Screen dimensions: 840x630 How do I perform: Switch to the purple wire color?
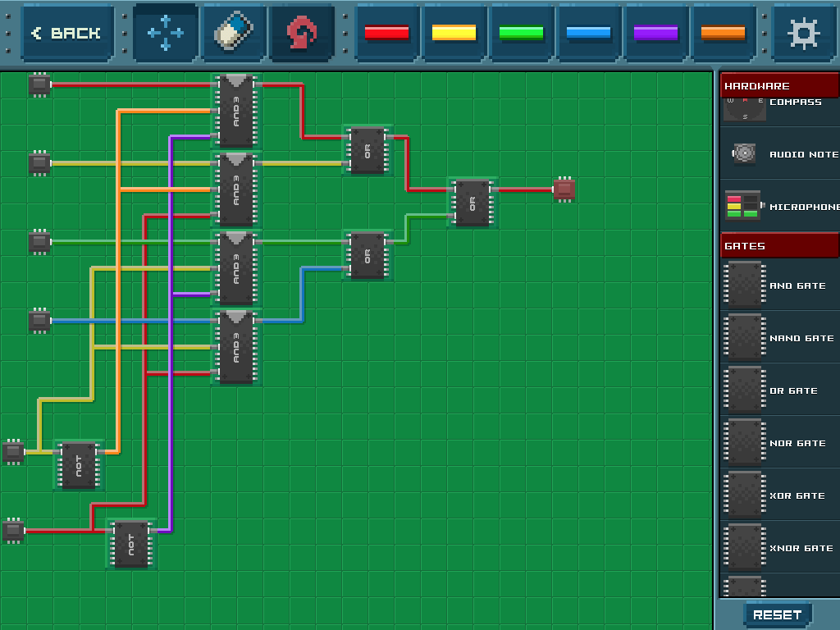coord(655,34)
